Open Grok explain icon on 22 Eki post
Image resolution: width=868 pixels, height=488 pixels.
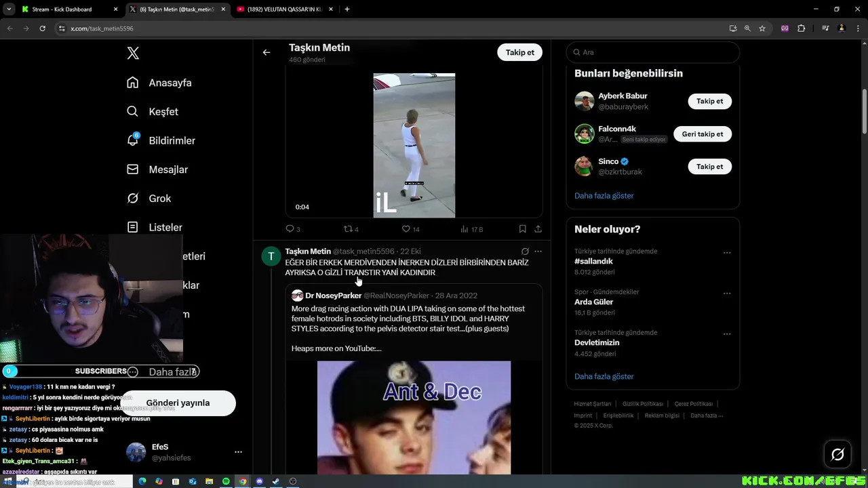(x=525, y=251)
